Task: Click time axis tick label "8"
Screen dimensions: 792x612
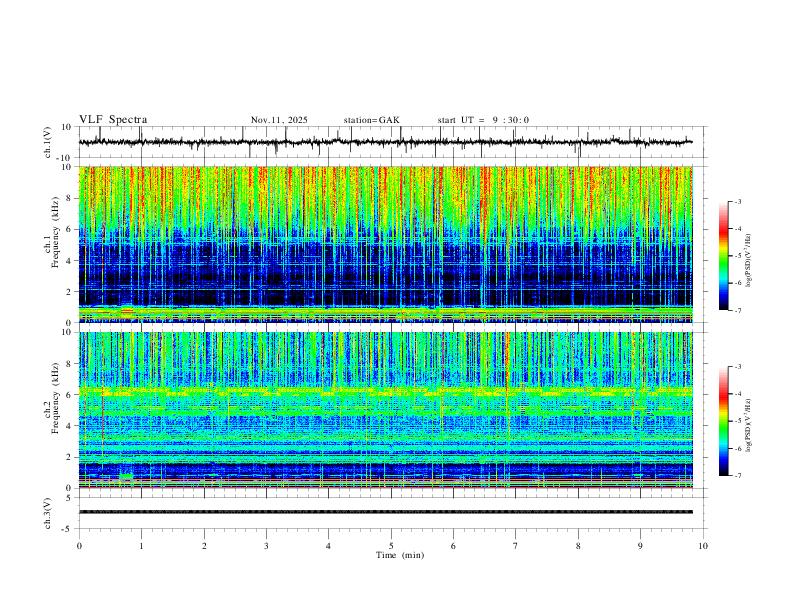Action: tap(578, 546)
